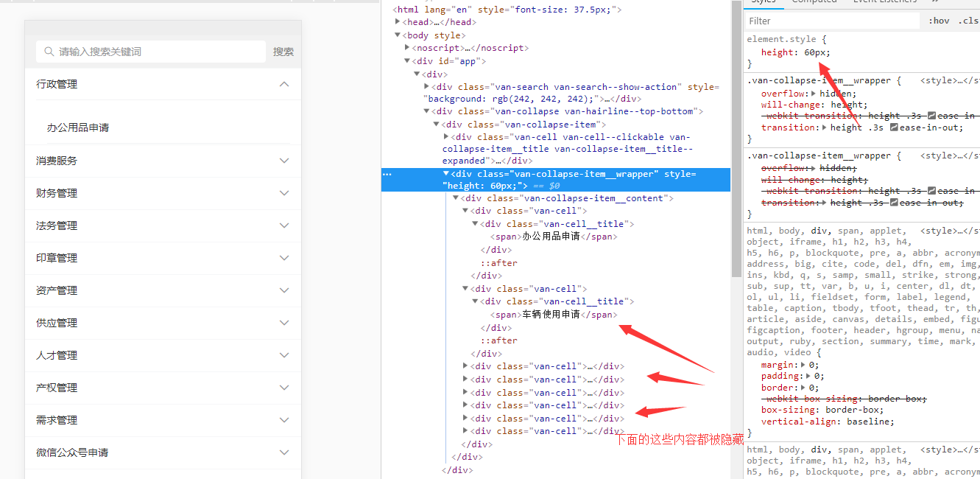Expand the van-search div node
The width and height of the screenshot is (980, 479).
[x=426, y=86]
